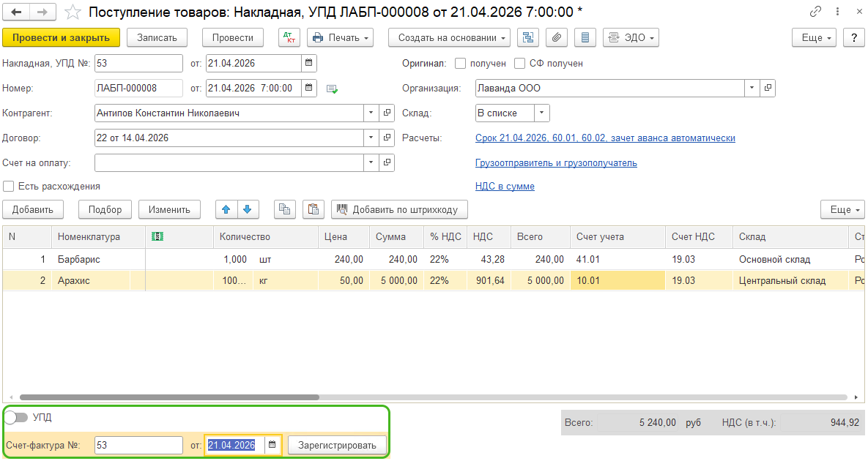Open the Контрагент record for Антипов
The width and height of the screenshot is (868, 461).
tap(387, 113)
